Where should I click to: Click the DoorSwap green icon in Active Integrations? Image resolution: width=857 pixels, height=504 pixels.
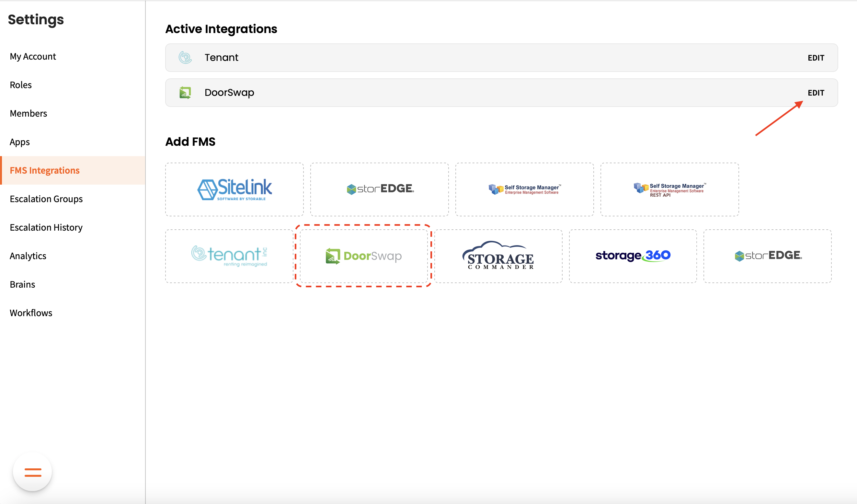click(x=185, y=93)
